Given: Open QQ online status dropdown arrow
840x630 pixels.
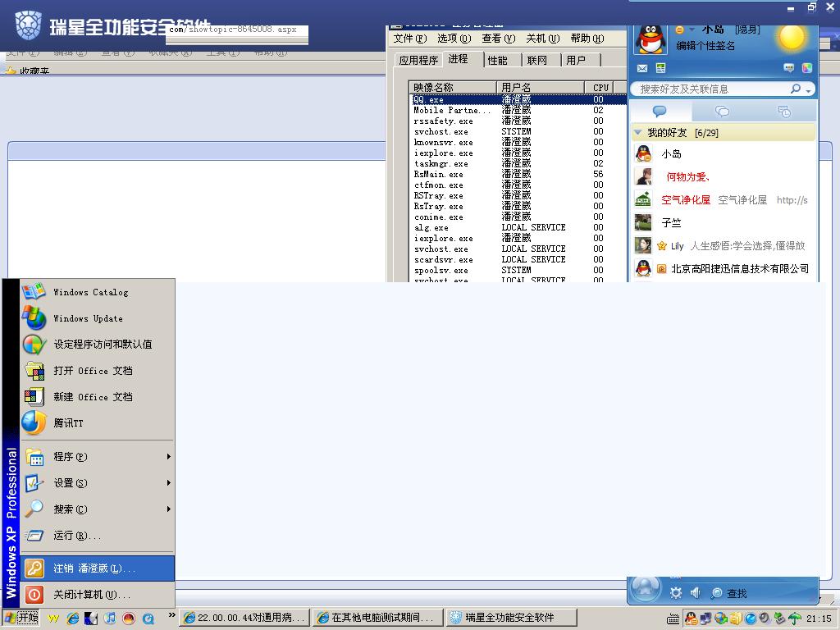Looking at the screenshot, I should coord(692,30).
